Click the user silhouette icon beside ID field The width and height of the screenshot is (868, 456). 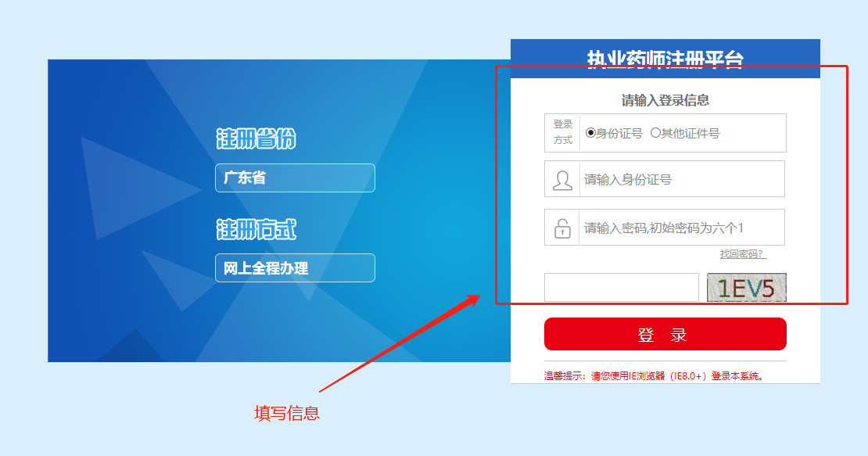[x=562, y=180]
